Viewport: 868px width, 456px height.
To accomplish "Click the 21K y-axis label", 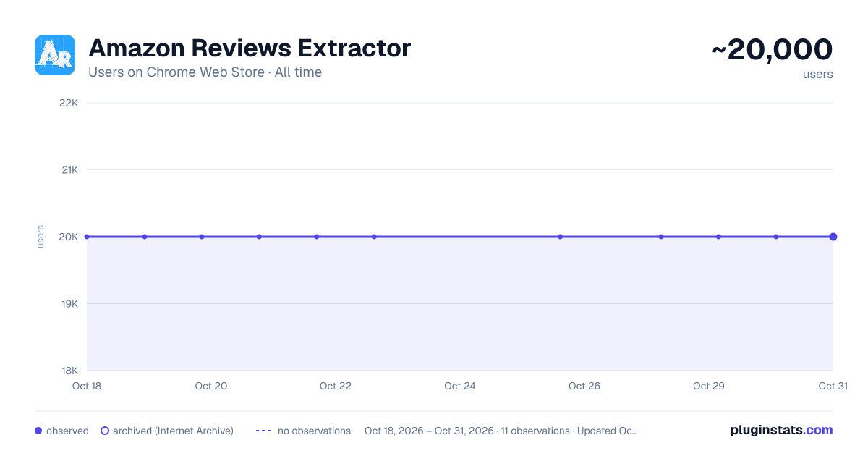I will (69, 170).
